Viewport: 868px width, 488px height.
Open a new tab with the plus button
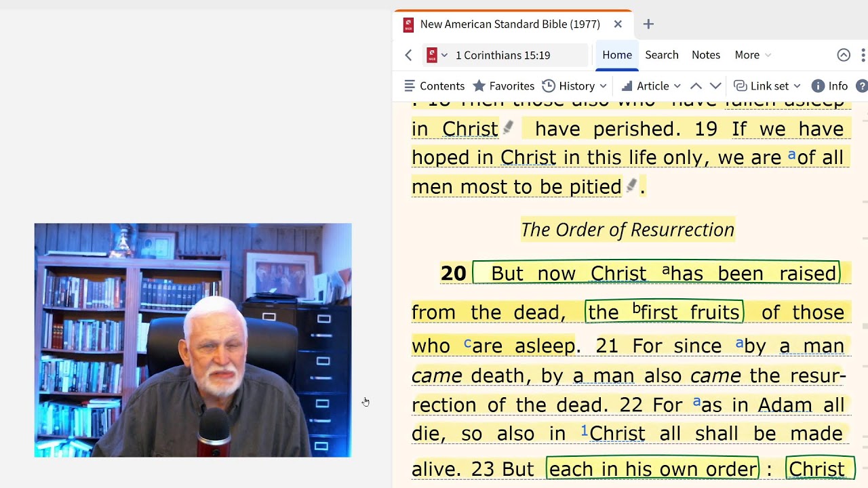[x=648, y=24]
